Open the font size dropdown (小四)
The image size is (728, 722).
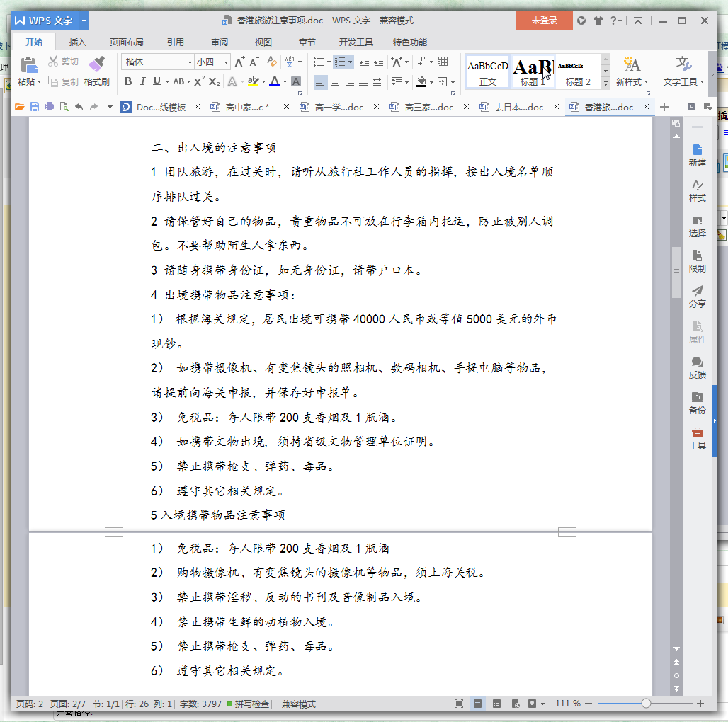point(226,62)
